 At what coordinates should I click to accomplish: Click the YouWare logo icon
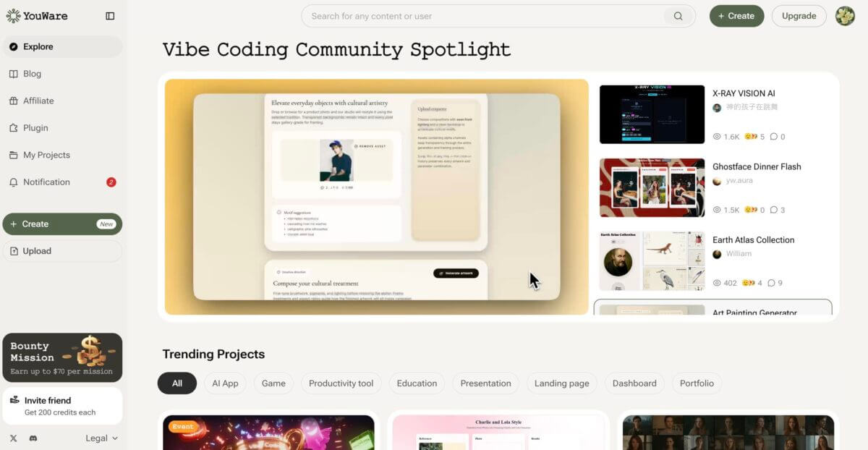13,16
